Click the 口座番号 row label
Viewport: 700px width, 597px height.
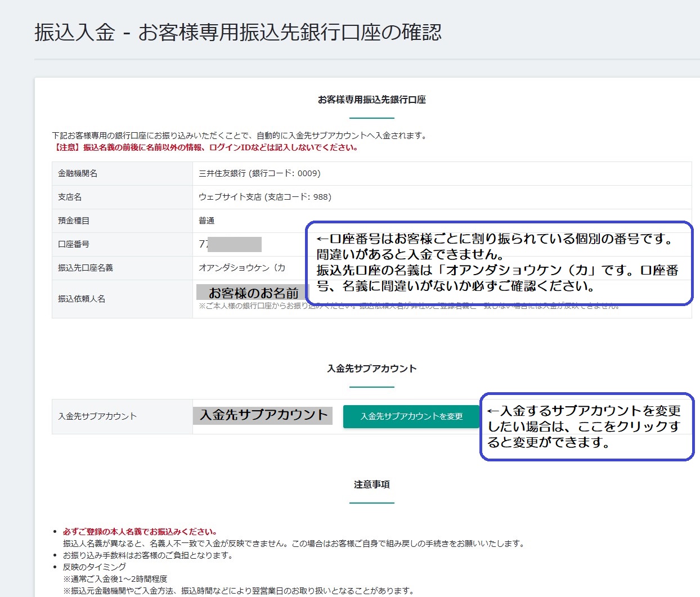pyautogui.click(x=74, y=244)
